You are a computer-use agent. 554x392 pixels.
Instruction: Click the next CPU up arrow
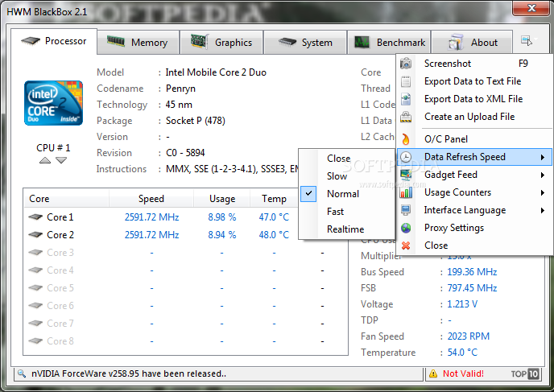(x=45, y=161)
